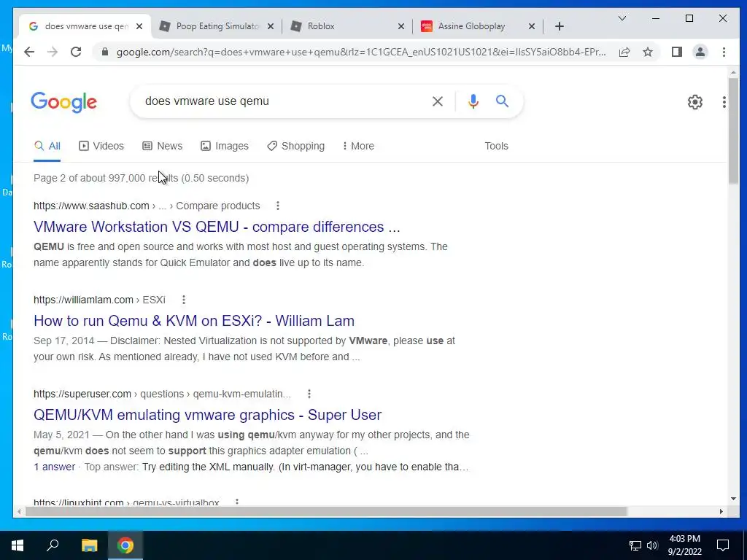747x560 pixels.
Task: Reload the page with the refresh icon
Action: click(x=76, y=52)
